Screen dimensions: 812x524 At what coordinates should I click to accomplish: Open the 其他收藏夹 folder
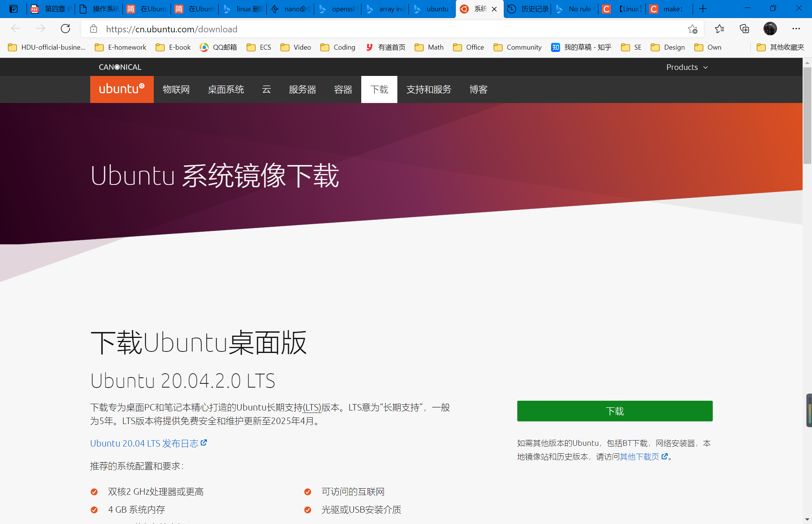point(781,47)
